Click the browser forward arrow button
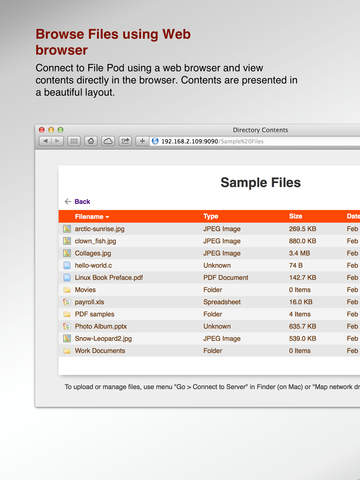This screenshot has height=480, width=360. 57,141
